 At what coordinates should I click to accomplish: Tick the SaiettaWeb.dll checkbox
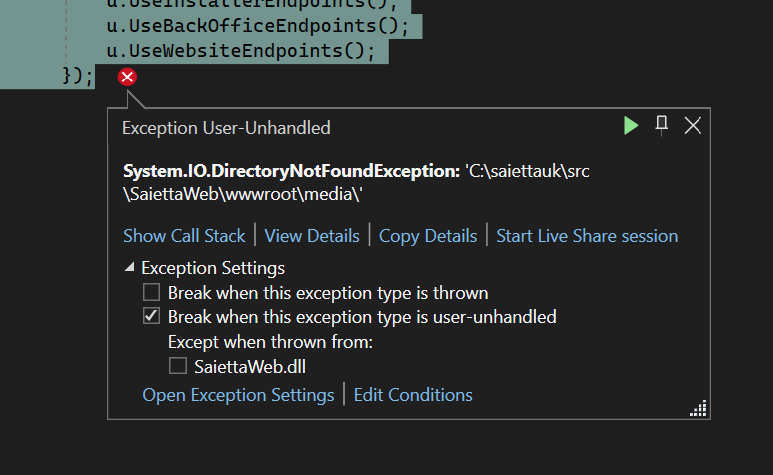[x=178, y=367]
